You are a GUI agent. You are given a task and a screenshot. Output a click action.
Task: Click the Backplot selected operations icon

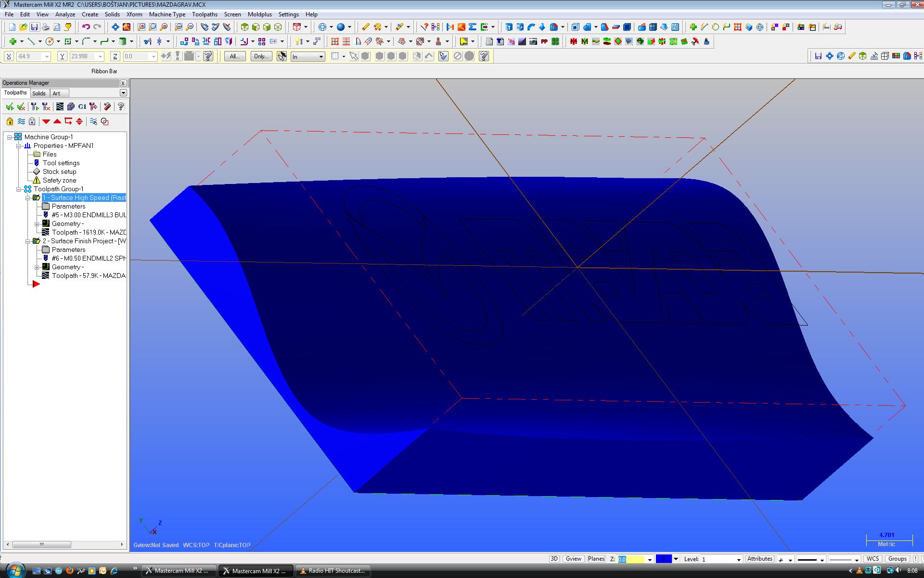[x=60, y=106]
